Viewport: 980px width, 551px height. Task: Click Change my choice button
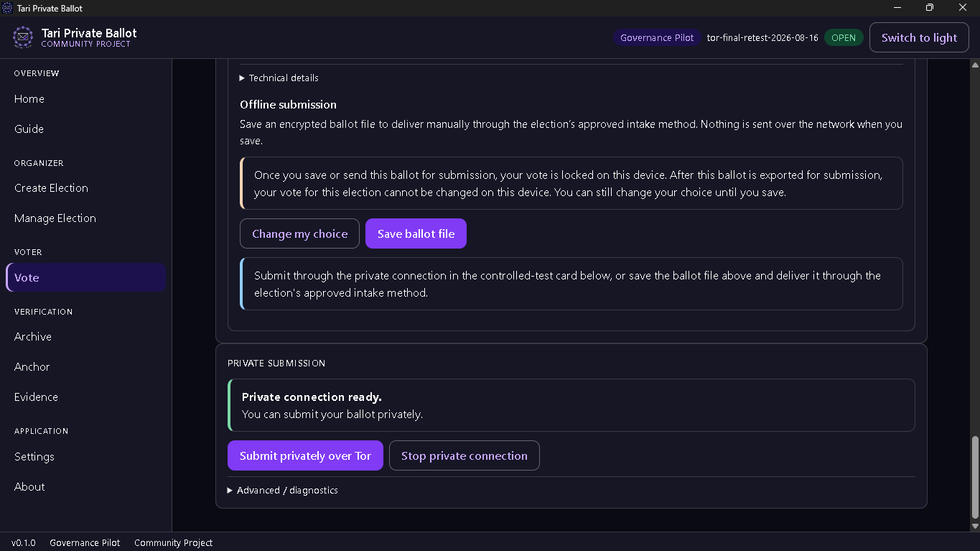click(299, 233)
